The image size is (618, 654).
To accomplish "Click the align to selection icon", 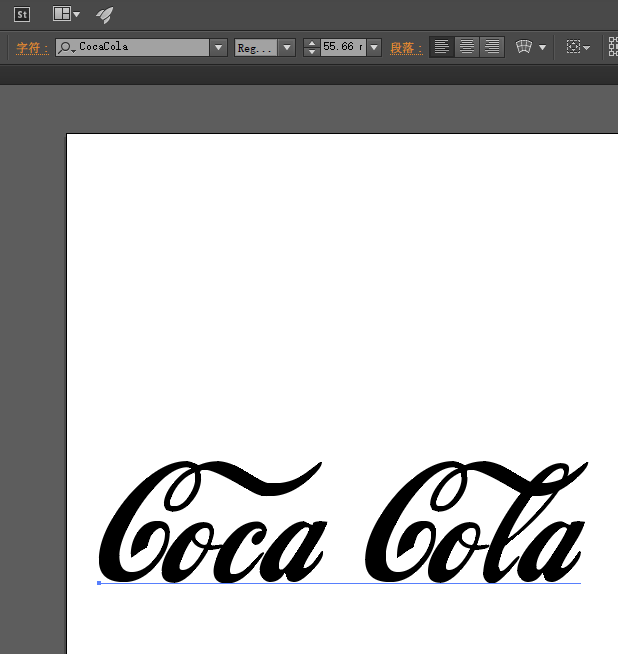I will [573, 47].
